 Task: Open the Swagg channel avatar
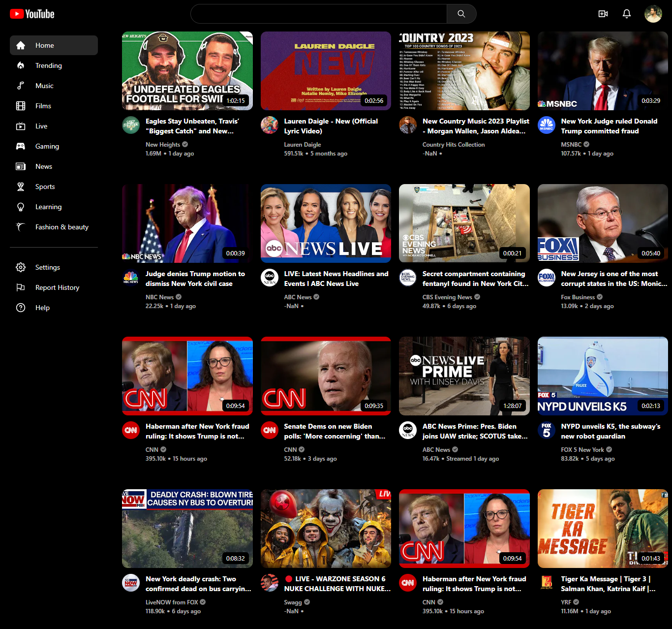(270, 583)
